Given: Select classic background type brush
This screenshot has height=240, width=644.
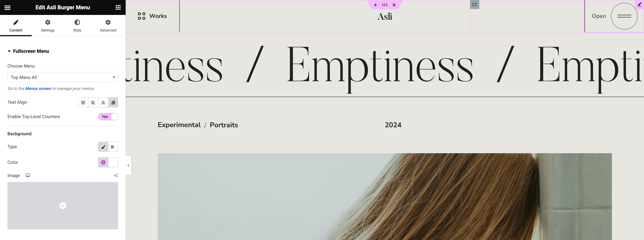Looking at the screenshot, I should [103, 147].
